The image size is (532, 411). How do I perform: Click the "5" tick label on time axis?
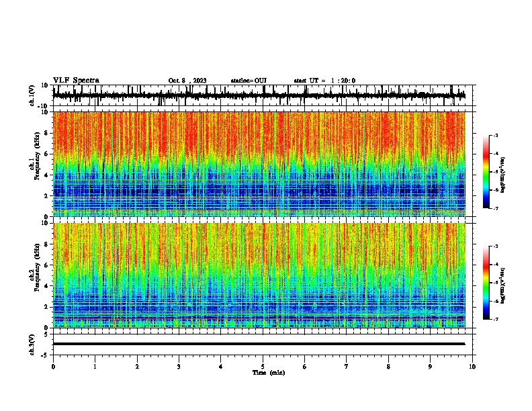(263, 367)
